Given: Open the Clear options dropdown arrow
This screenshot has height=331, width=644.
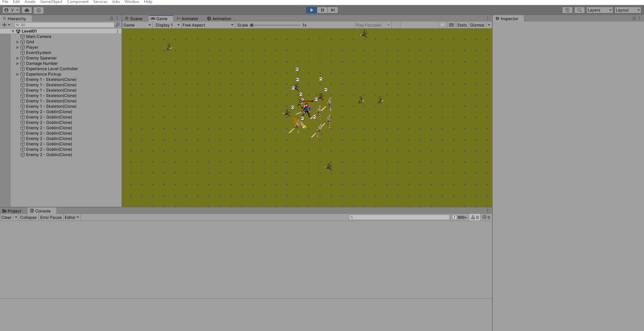Looking at the screenshot, I should [16, 218].
